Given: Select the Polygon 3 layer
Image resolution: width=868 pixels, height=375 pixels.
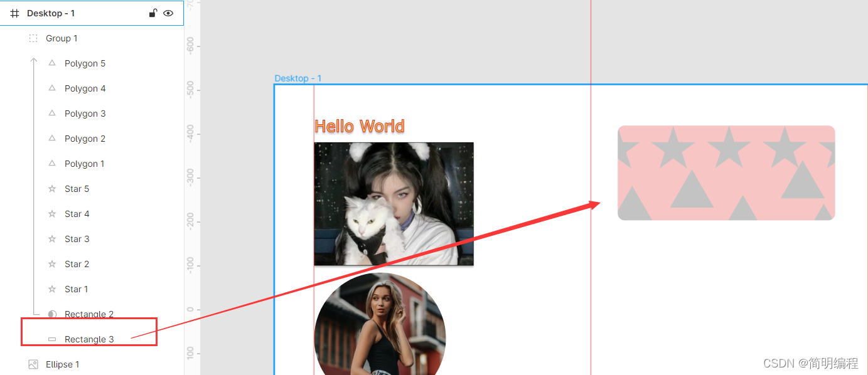Looking at the screenshot, I should [x=92, y=114].
